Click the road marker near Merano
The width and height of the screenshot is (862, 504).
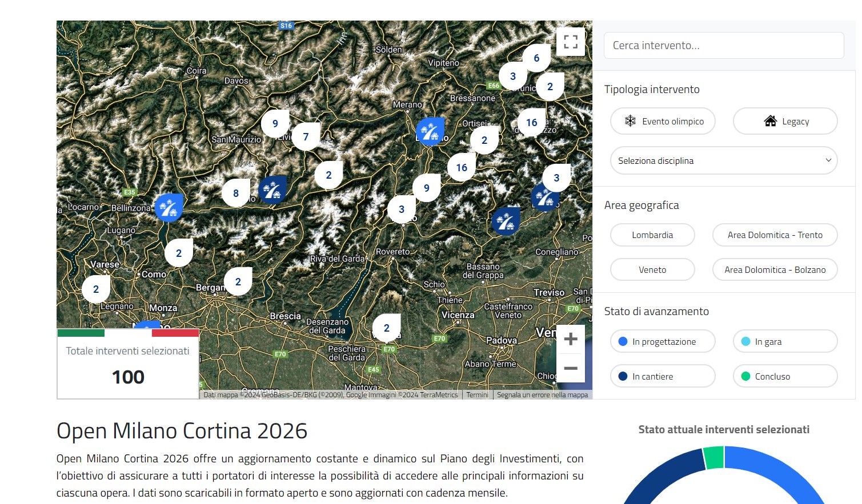pos(430,131)
